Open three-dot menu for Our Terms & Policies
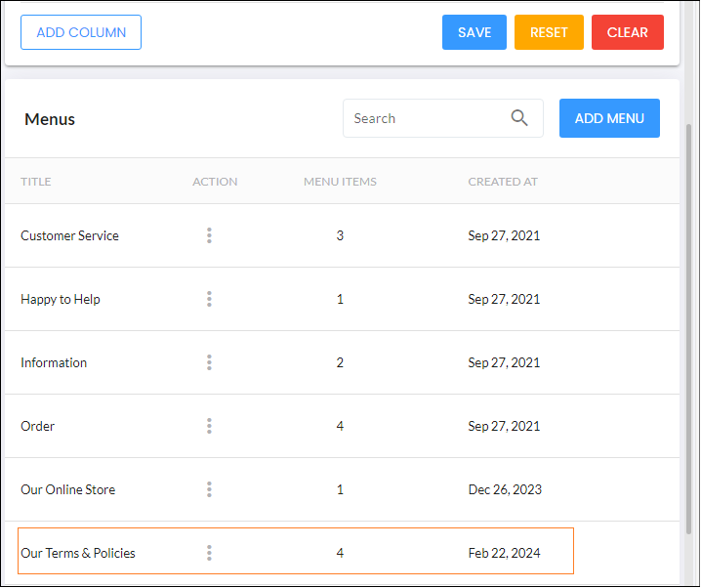The height and width of the screenshot is (588, 701). click(x=209, y=553)
